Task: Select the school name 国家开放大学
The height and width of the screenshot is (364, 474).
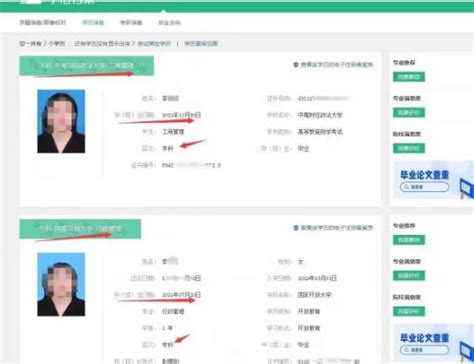Action: click(x=314, y=295)
